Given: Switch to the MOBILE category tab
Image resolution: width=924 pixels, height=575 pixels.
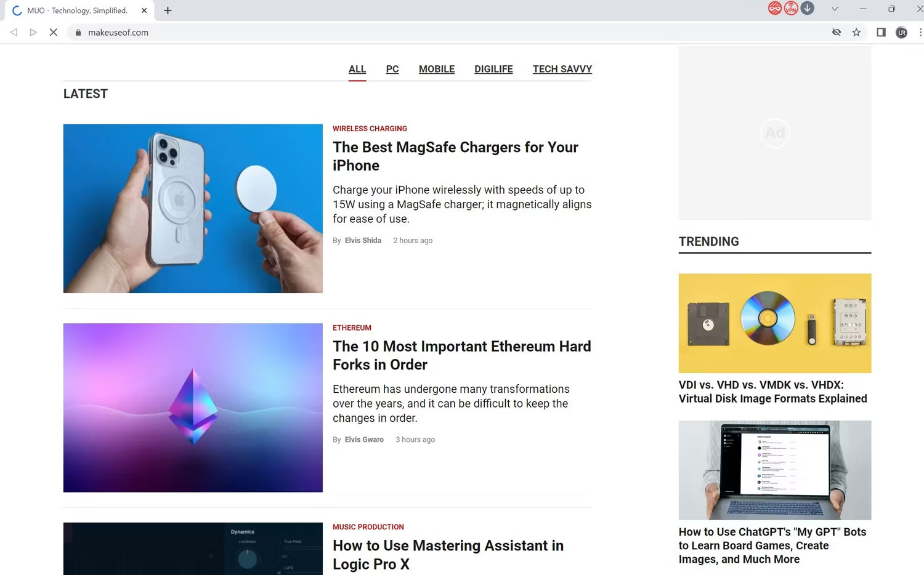Looking at the screenshot, I should point(436,69).
